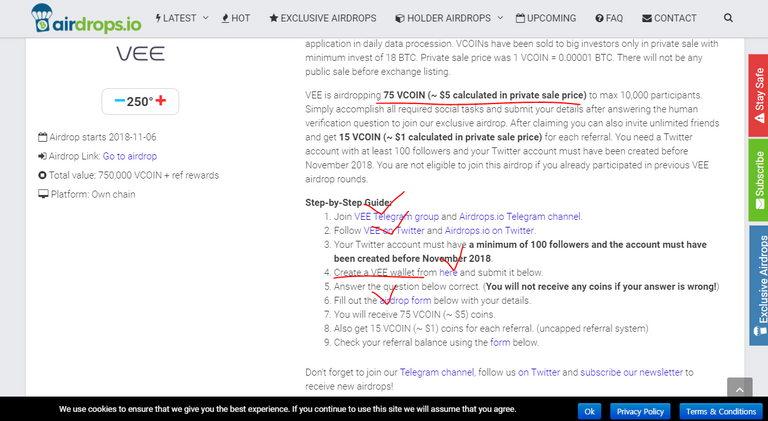Screen dimensions: 768x421
Task: Click the referral balance 'form' link
Action: point(500,343)
